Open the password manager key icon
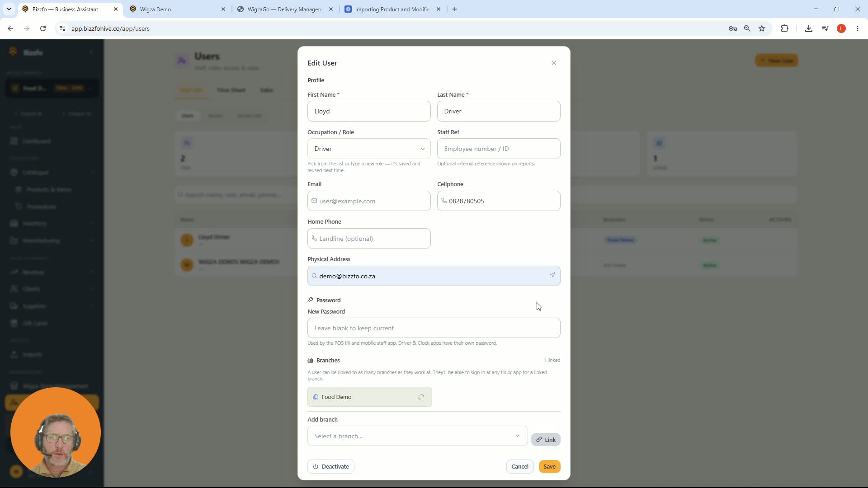Image resolution: width=868 pixels, height=488 pixels. pyautogui.click(x=733, y=28)
